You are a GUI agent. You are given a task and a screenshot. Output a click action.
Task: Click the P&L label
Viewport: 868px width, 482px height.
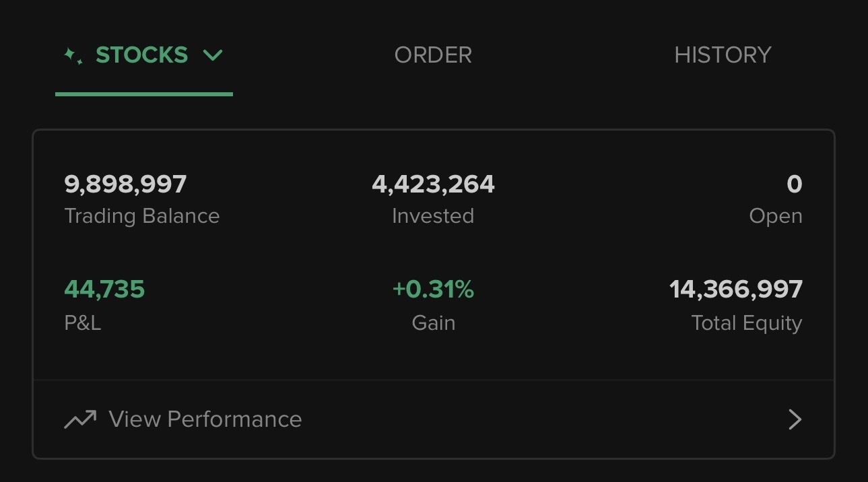[83, 322]
